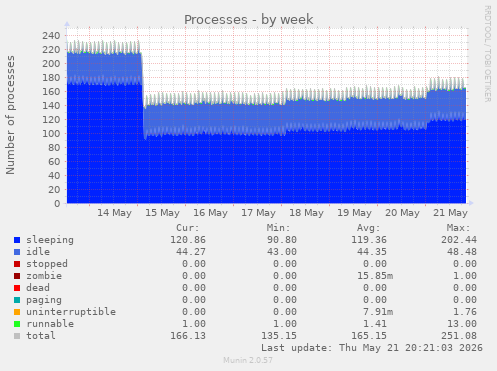Click total average value 165.15
The height and width of the screenshot is (371, 497).
coord(369,336)
